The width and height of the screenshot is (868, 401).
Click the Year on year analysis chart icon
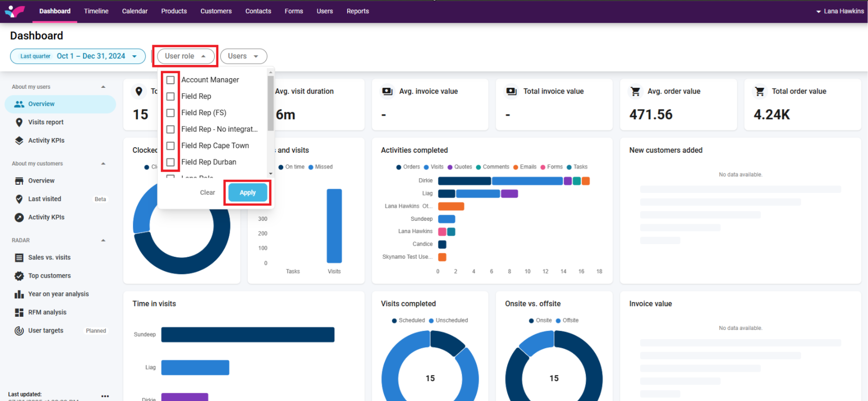click(19, 294)
